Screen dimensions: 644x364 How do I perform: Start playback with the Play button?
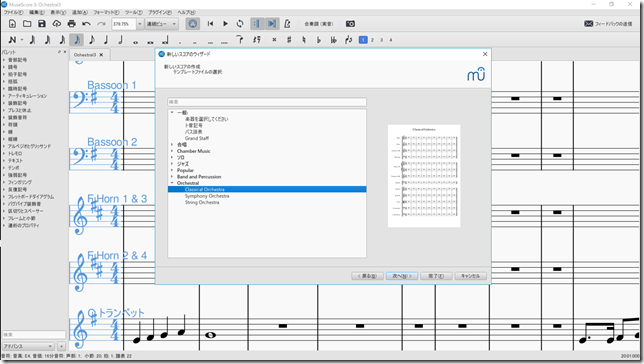pos(225,24)
